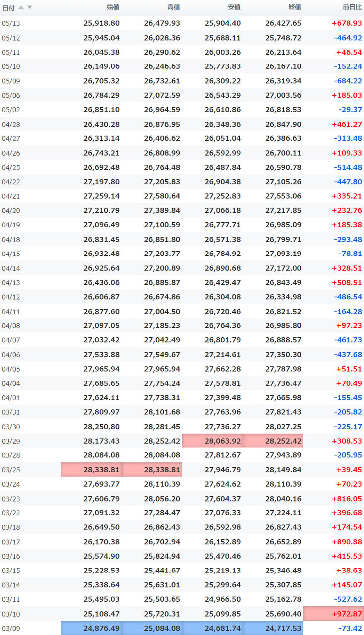
Task: Select the +145.07 change value
Action: 347,584
